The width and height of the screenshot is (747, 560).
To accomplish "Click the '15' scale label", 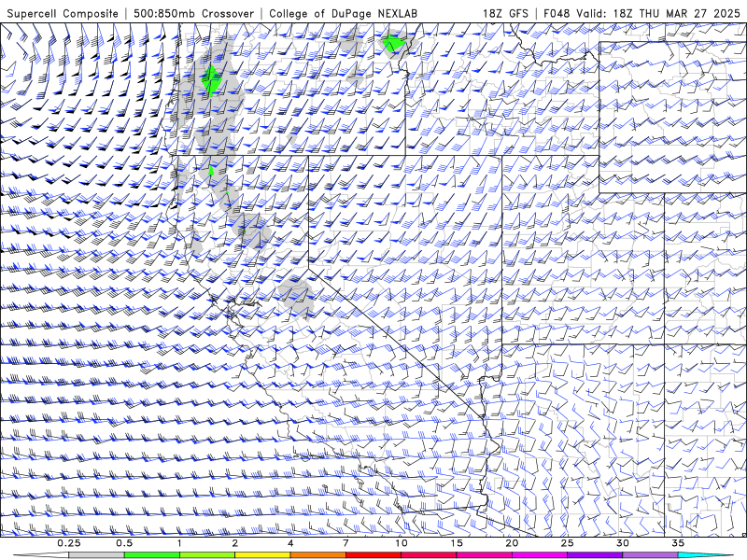I will click(x=457, y=543).
